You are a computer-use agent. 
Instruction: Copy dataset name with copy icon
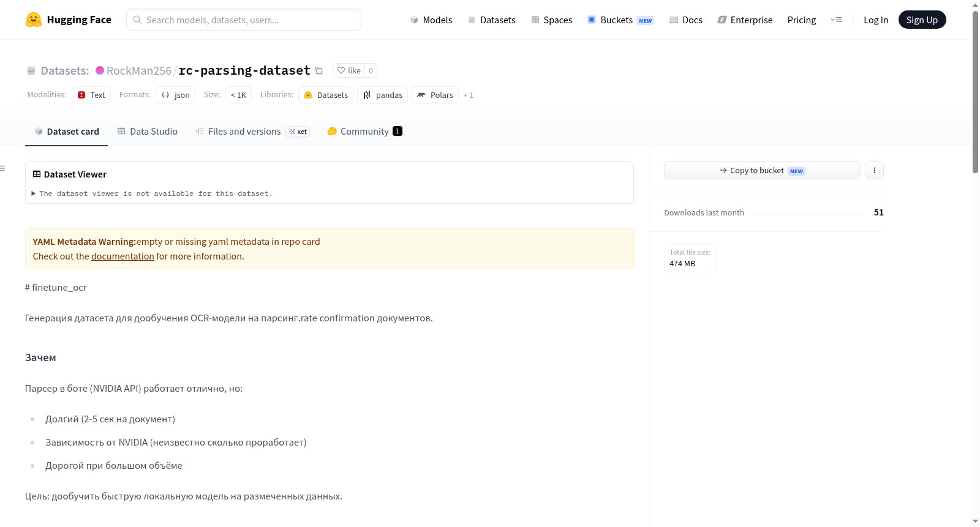coord(318,70)
